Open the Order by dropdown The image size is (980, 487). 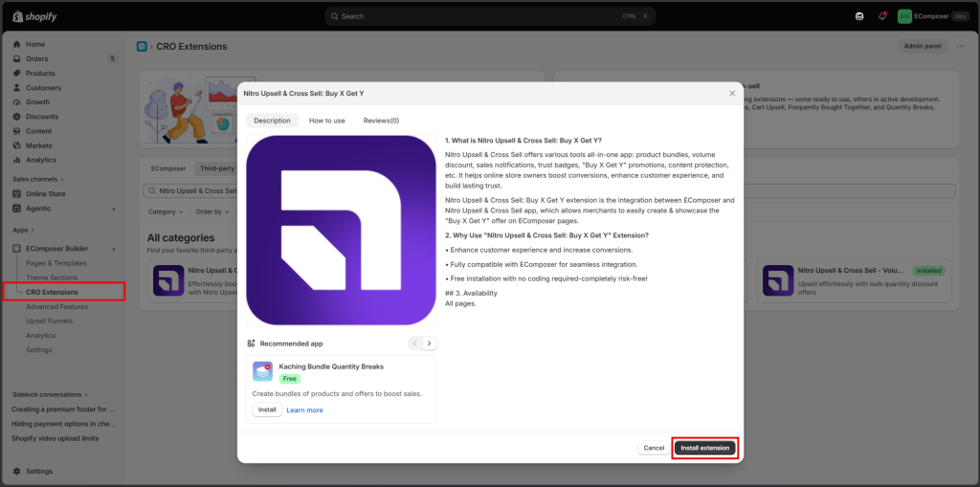pos(212,212)
